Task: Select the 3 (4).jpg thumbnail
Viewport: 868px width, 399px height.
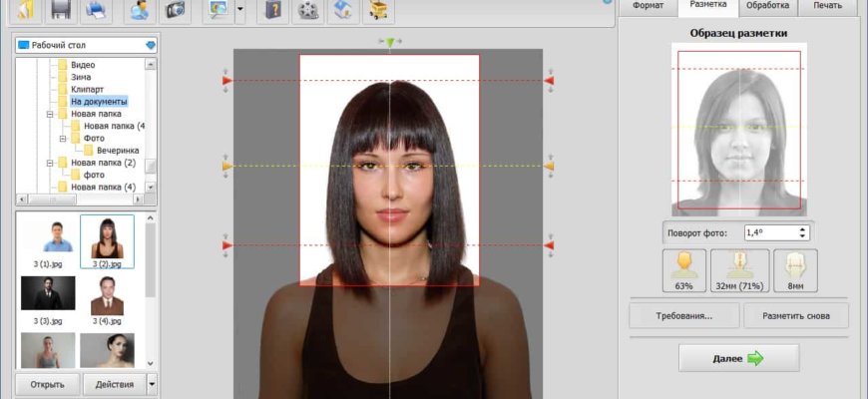Action: click(107, 299)
